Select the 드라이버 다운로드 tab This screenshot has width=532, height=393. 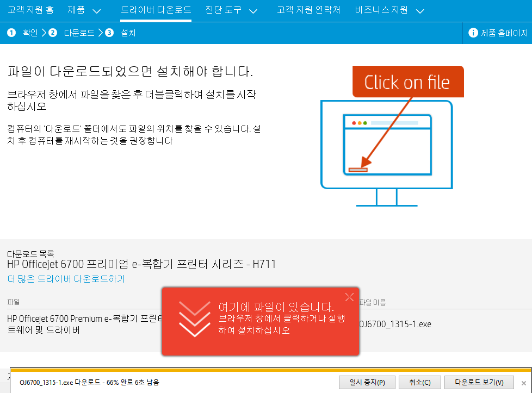tap(156, 10)
